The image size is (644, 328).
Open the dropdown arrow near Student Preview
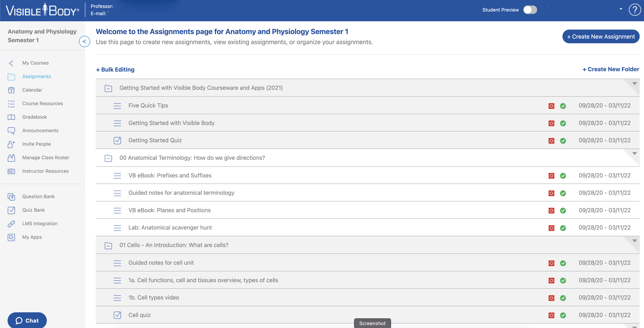pyautogui.click(x=621, y=9)
